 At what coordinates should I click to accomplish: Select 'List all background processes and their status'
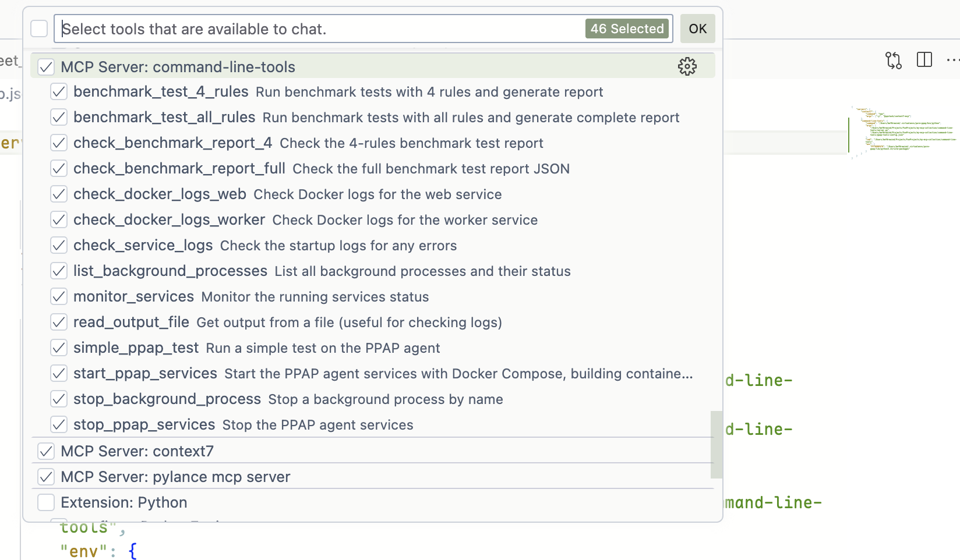[x=422, y=271]
